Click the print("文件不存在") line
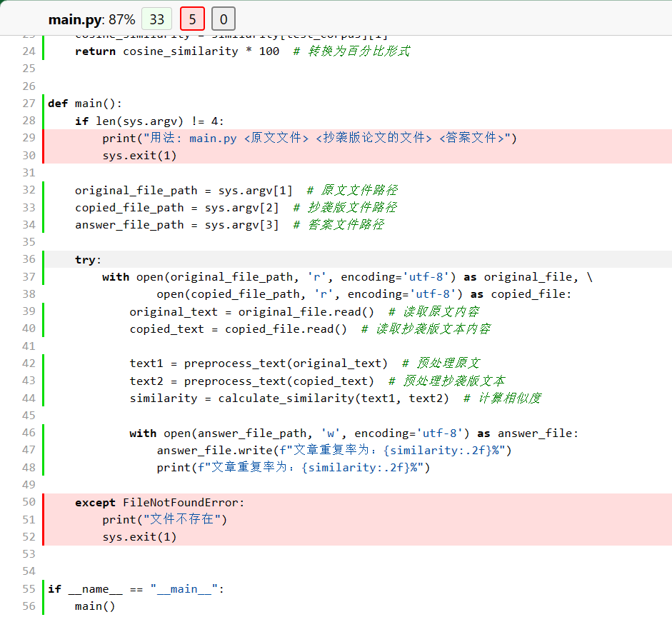This screenshot has height=627, width=672. 164,519
